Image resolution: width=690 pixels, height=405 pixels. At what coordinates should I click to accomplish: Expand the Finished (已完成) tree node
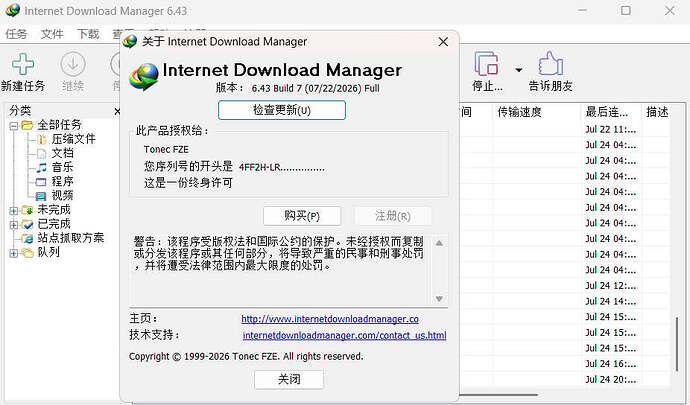(14, 225)
